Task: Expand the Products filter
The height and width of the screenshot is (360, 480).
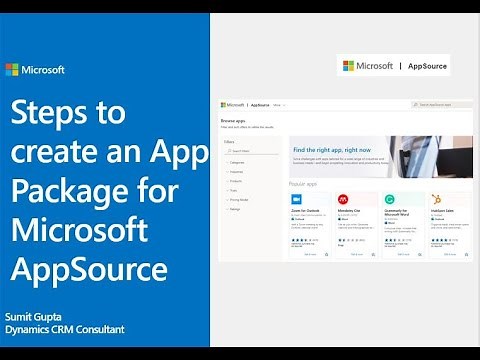Action: click(x=235, y=181)
